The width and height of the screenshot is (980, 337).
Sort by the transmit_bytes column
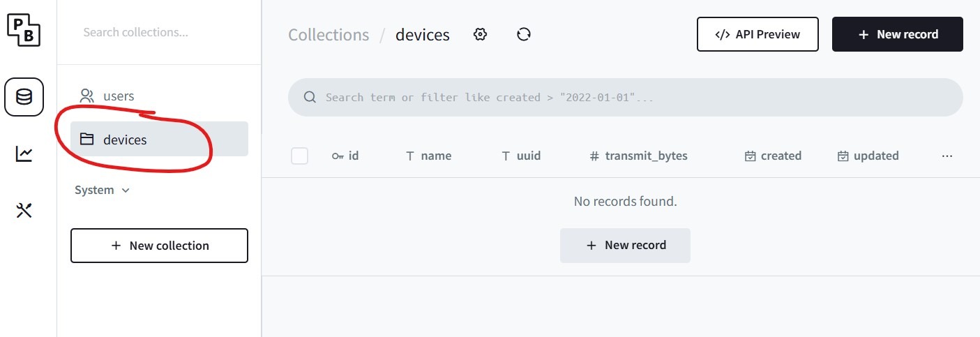pyautogui.click(x=639, y=156)
